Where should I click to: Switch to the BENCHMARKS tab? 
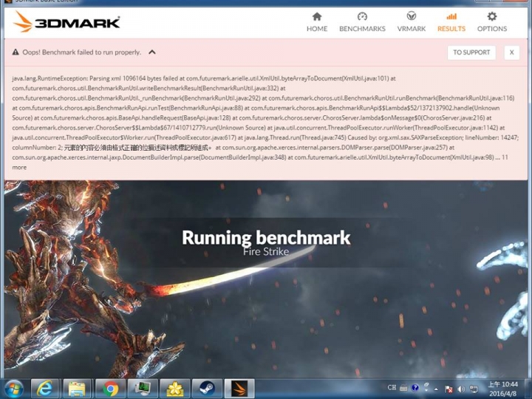[x=362, y=22]
